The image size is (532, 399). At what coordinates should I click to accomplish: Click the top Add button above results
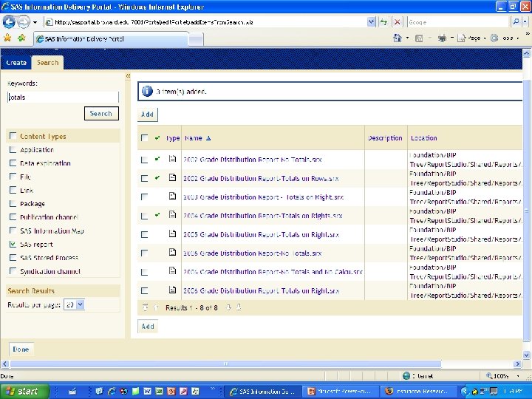(147, 115)
